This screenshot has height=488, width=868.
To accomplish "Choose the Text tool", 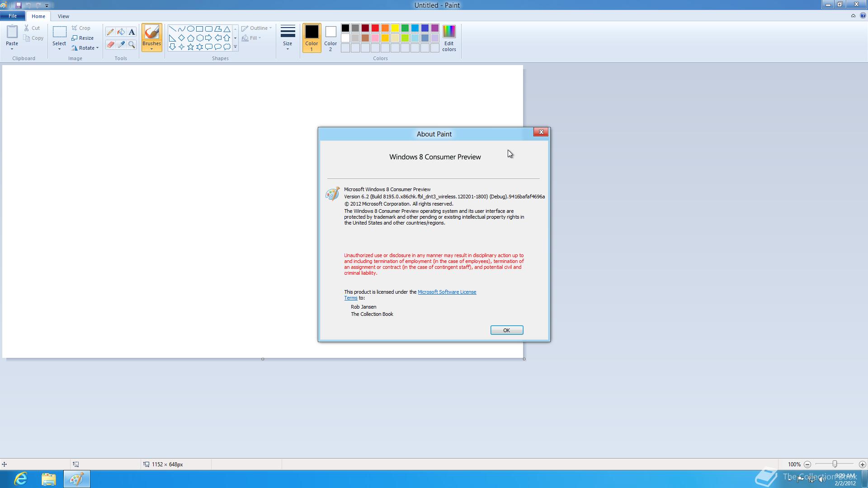I will [x=132, y=32].
